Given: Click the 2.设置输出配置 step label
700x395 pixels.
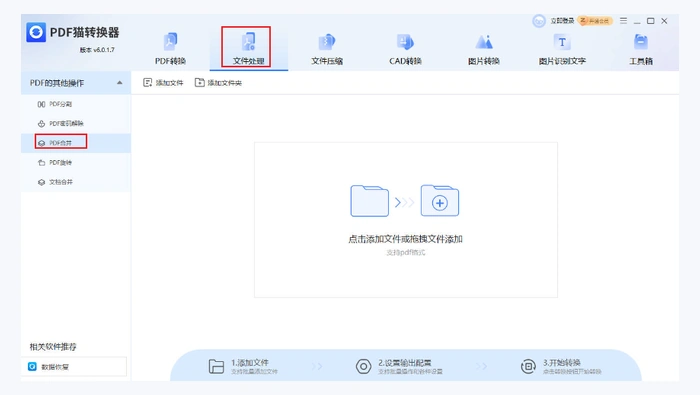Looking at the screenshot, I should pos(405,362).
